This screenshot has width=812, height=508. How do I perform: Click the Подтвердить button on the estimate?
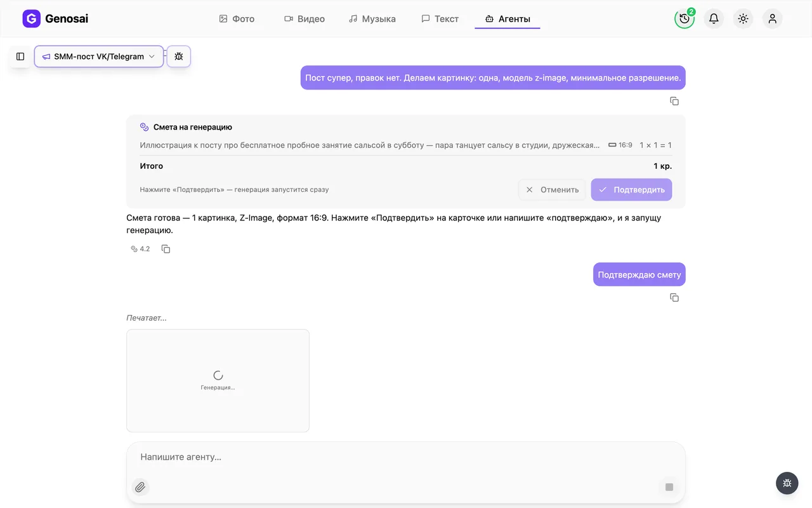631,189
